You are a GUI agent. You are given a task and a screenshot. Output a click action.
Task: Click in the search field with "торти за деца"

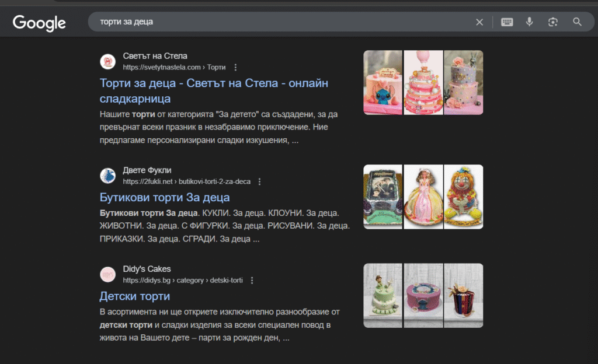(x=280, y=22)
